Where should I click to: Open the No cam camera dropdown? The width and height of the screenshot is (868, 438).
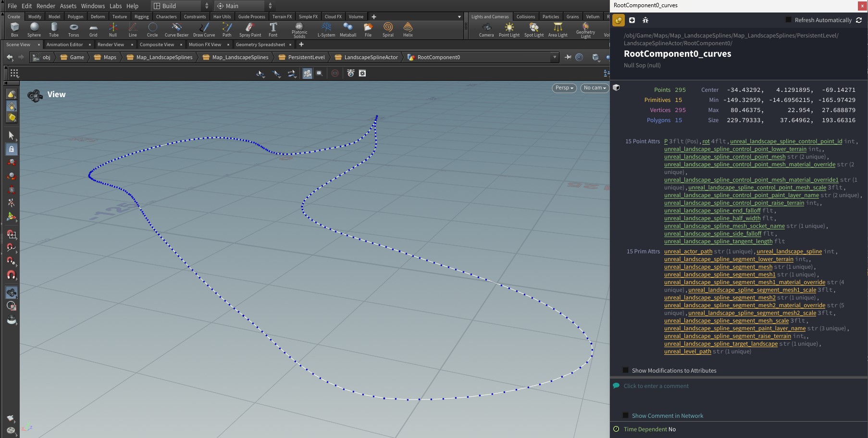pyautogui.click(x=595, y=88)
